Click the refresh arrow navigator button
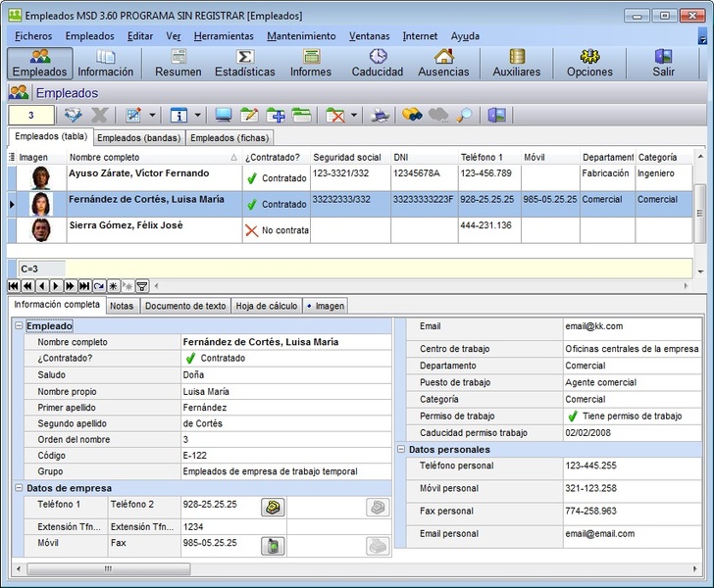Screen dimensions: 714x588 98,286
